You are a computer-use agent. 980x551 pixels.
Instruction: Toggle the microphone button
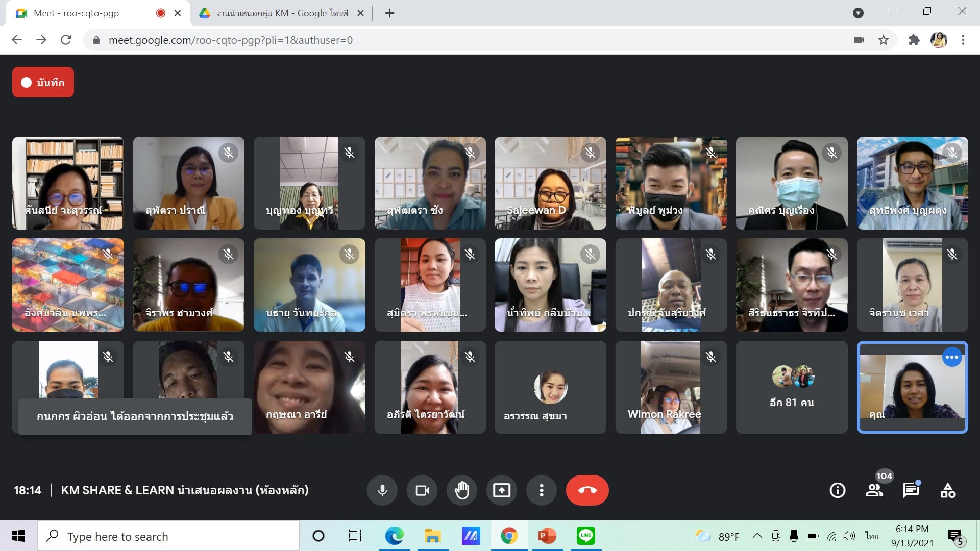tap(382, 490)
